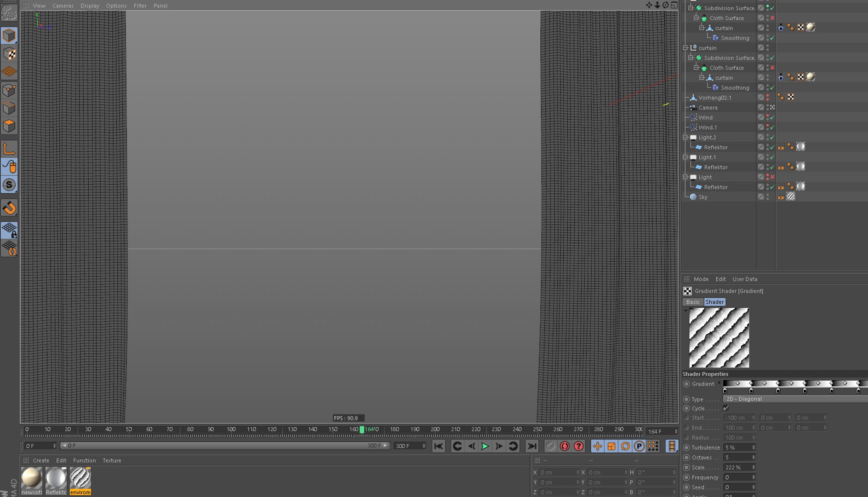Expand the Gradient disclosure arrow
Viewport: 868px width, 497px height.
(720, 383)
